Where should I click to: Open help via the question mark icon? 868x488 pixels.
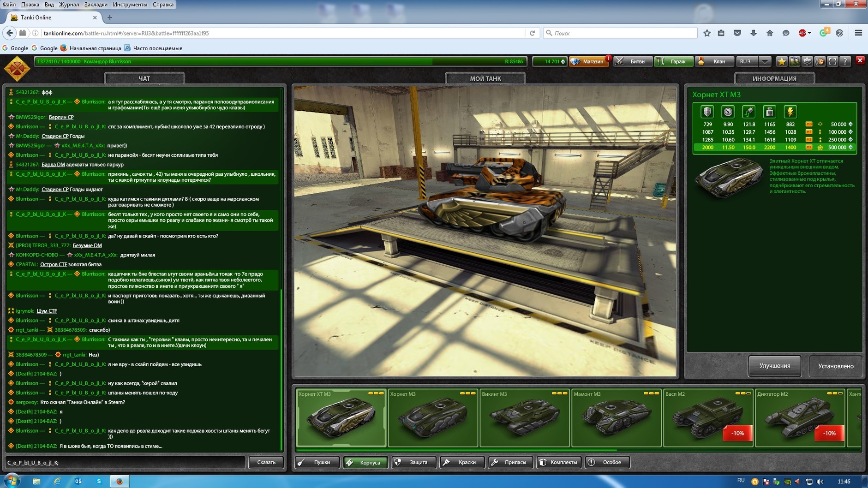[x=845, y=61]
